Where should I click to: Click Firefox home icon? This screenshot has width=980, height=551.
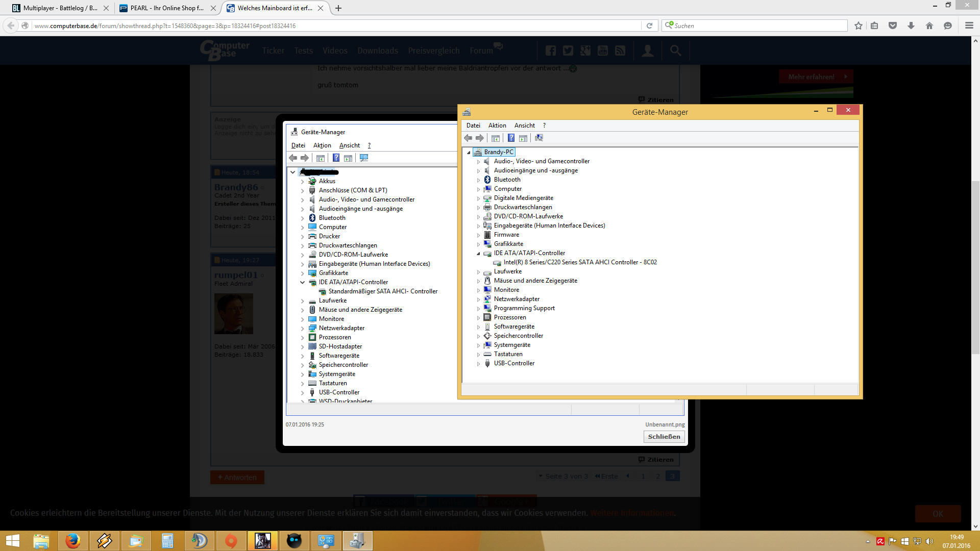pos(929,26)
